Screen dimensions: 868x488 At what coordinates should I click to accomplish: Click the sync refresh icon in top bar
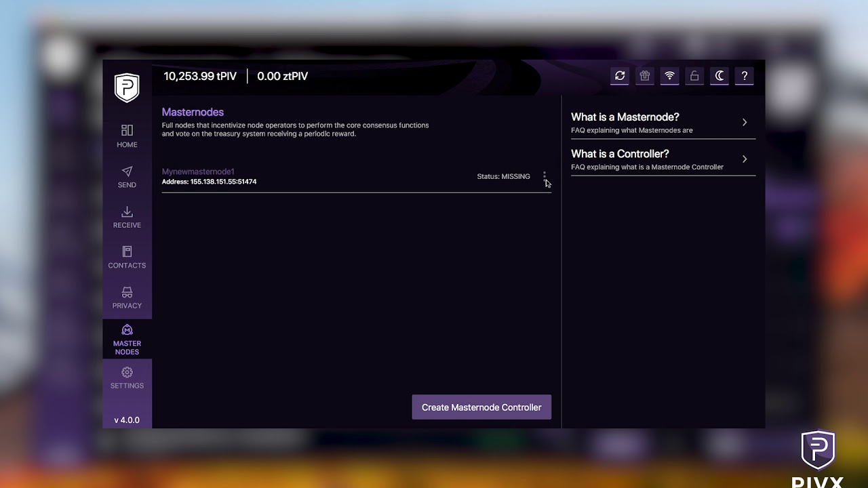pos(620,76)
